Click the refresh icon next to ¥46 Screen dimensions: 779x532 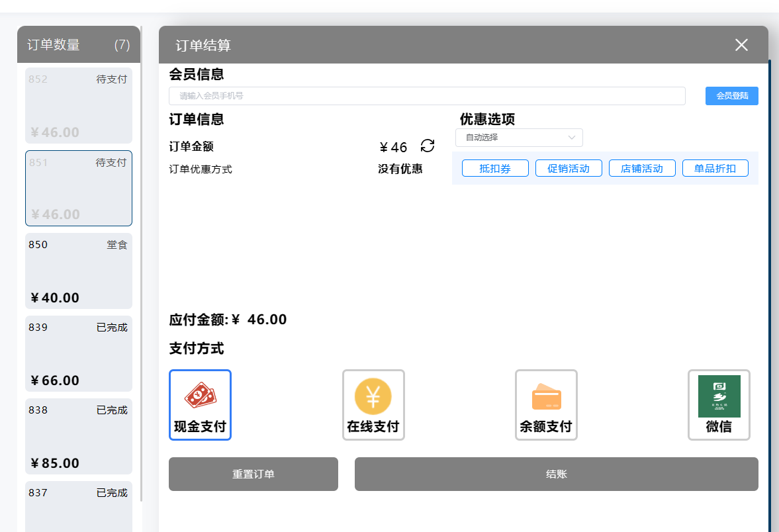[427, 146]
